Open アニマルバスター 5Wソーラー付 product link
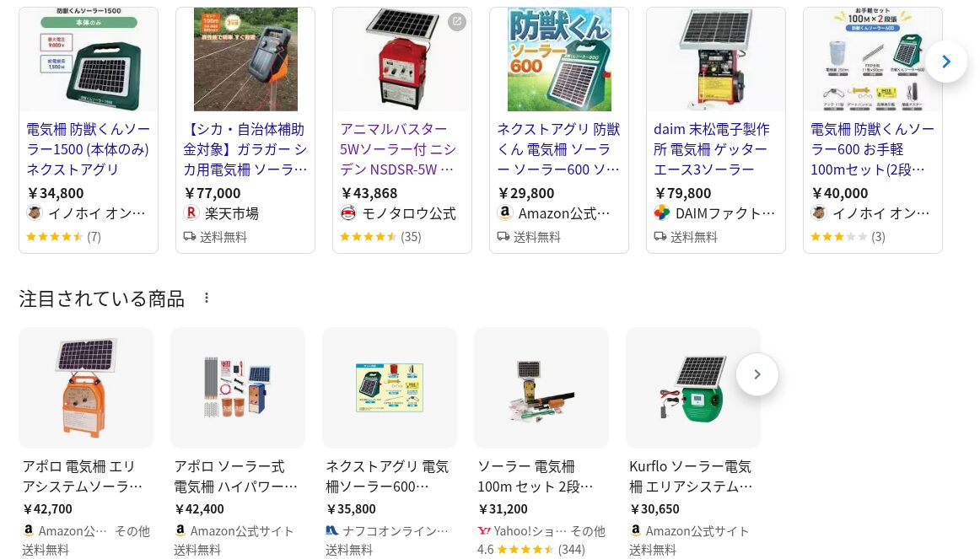Screen dimensions: 980x559 [x=401, y=149]
